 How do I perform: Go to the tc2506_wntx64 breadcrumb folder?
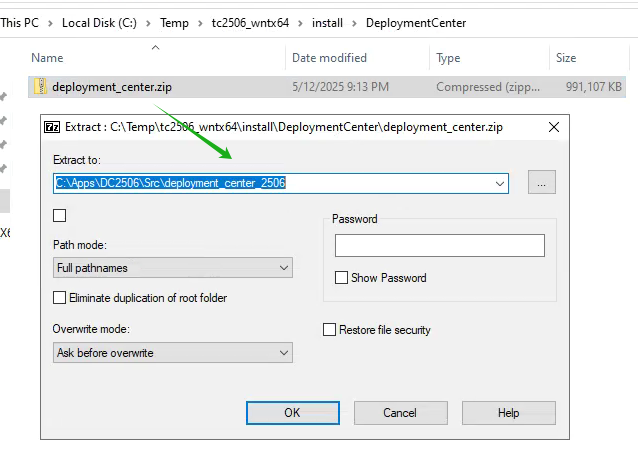click(250, 23)
